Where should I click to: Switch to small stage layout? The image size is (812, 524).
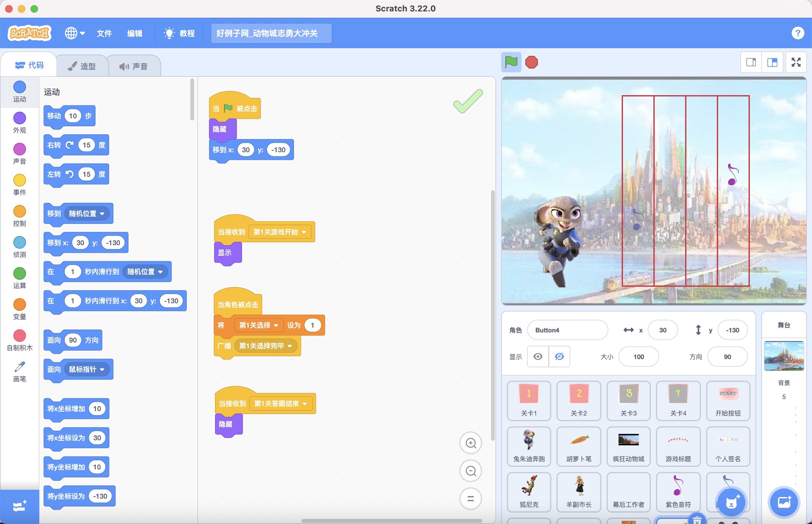click(x=751, y=62)
